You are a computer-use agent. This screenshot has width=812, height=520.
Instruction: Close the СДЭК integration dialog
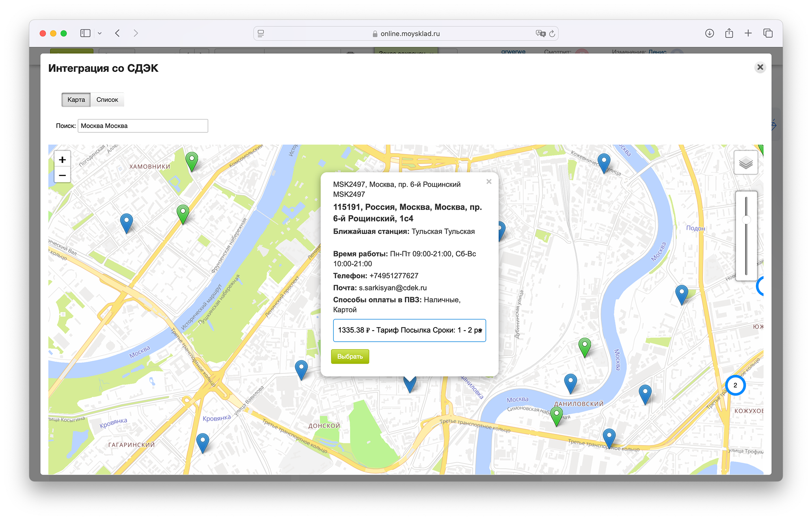pos(760,67)
